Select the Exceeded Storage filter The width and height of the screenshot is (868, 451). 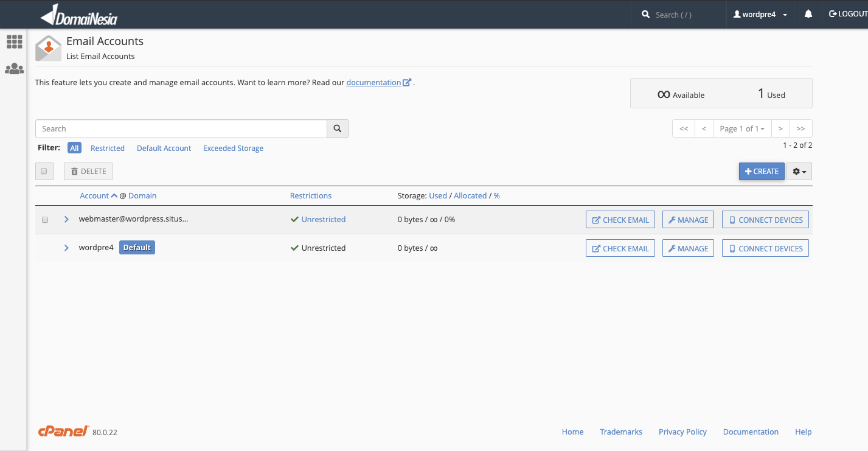point(233,148)
